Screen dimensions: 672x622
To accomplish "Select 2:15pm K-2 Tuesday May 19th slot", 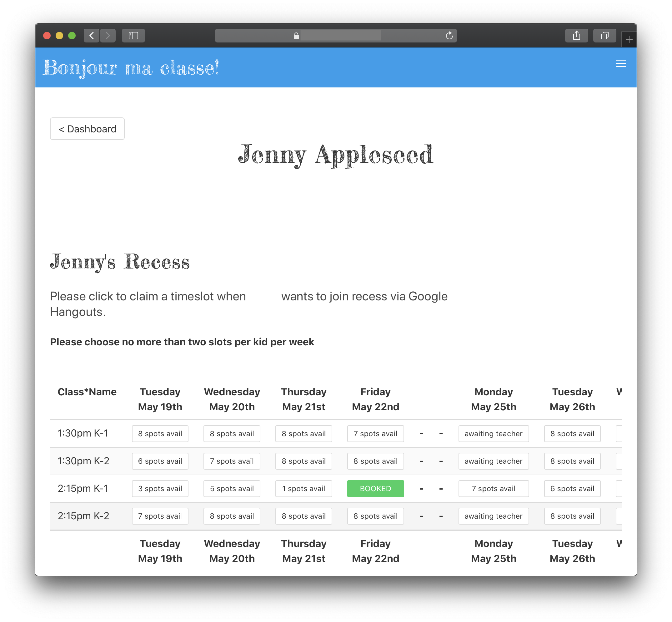I will tap(160, 516).
